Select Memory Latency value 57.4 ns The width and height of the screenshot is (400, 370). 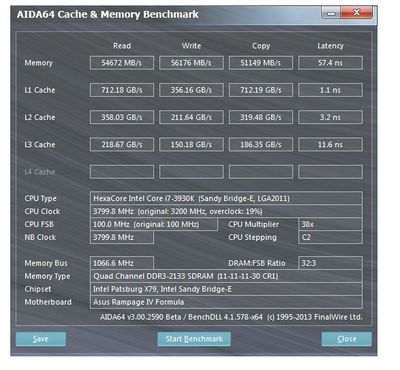330,63
